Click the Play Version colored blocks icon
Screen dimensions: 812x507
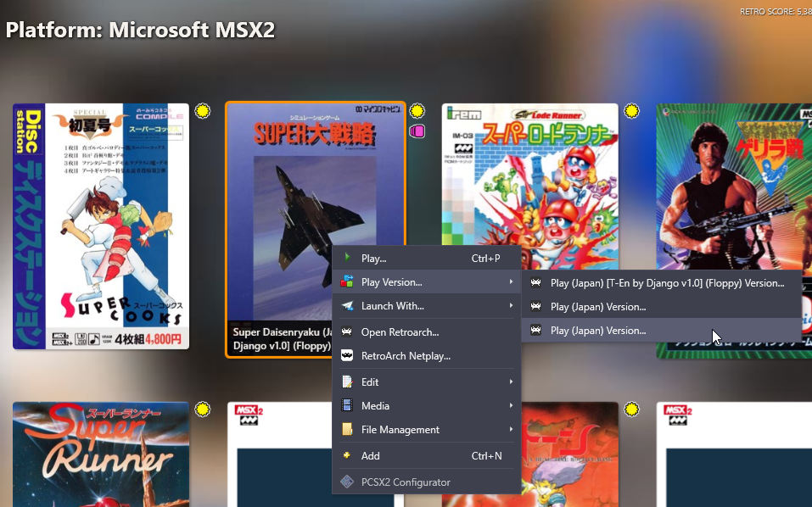click(x=347, y=281)
